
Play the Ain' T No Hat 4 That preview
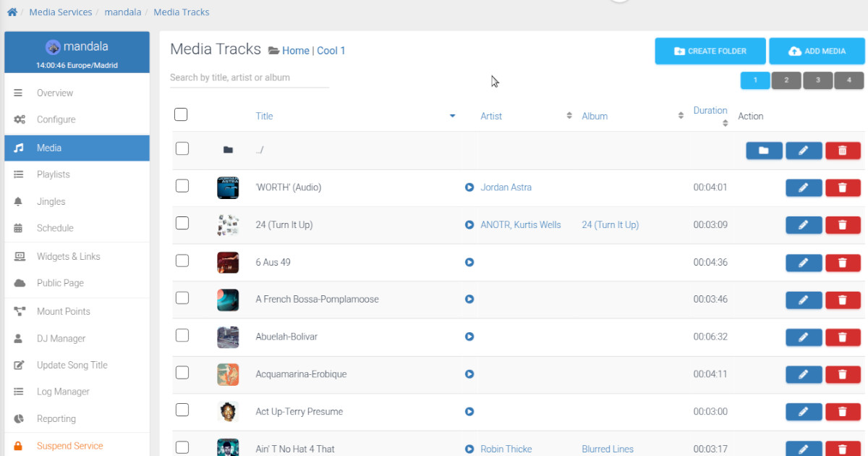pos(469,449)
